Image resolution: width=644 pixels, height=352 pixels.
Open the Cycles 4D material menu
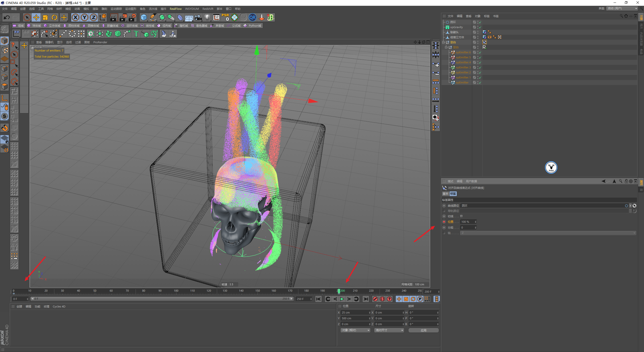[59, 306]
